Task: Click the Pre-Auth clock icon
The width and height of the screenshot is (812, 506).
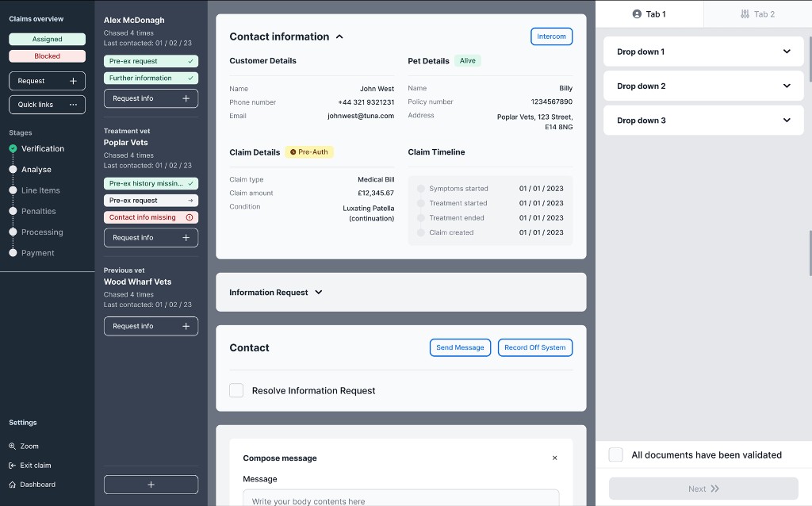Action: (x=293, y=152)
